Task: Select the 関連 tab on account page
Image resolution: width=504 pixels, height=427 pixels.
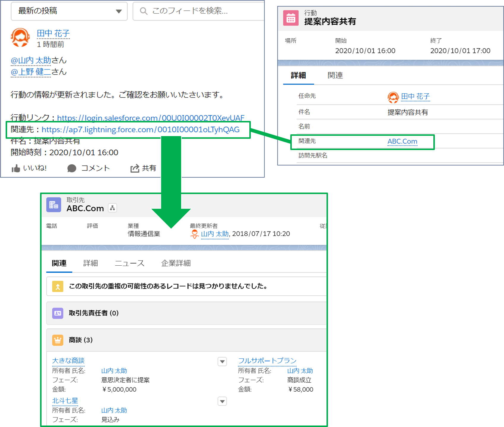Action: (59, 263)
